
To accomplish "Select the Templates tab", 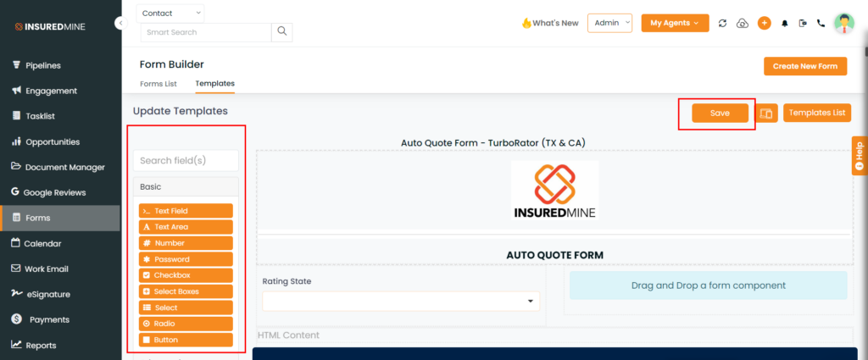I will tap(214, 84).
